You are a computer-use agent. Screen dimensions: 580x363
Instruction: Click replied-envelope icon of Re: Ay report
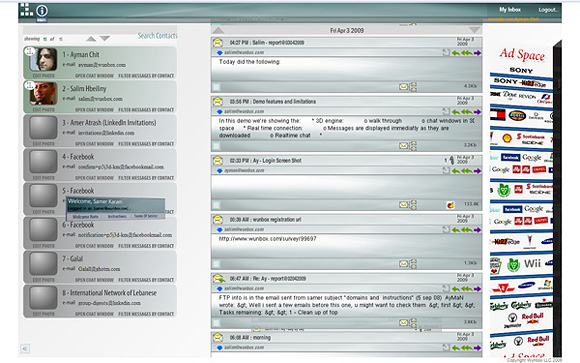pyautogui.click(x=219, y=279)
